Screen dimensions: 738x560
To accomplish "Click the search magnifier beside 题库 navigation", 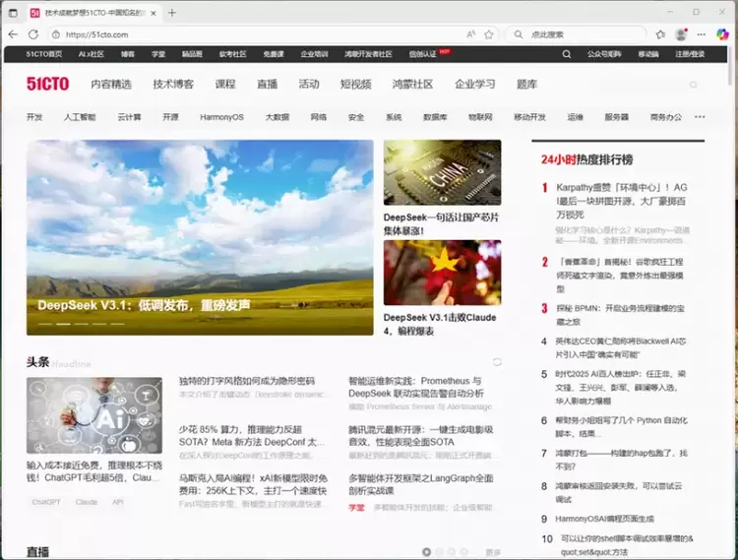I will click(693, 85).
